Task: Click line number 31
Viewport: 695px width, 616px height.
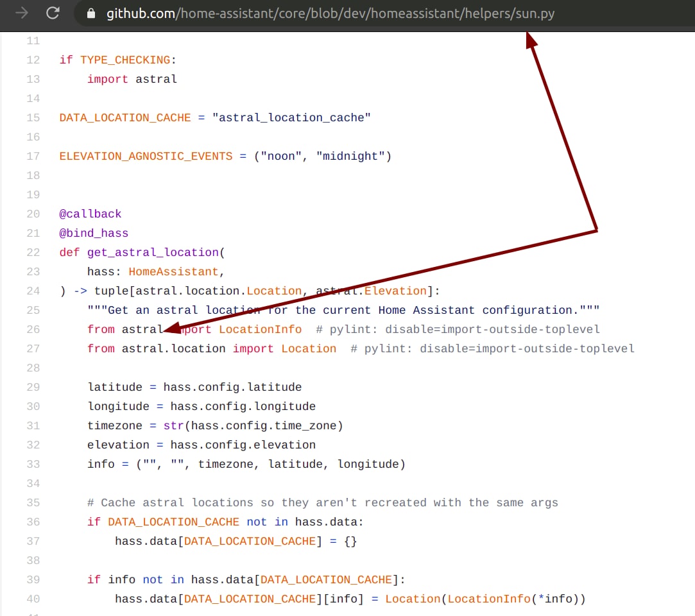Action: (x=33, y=426)
